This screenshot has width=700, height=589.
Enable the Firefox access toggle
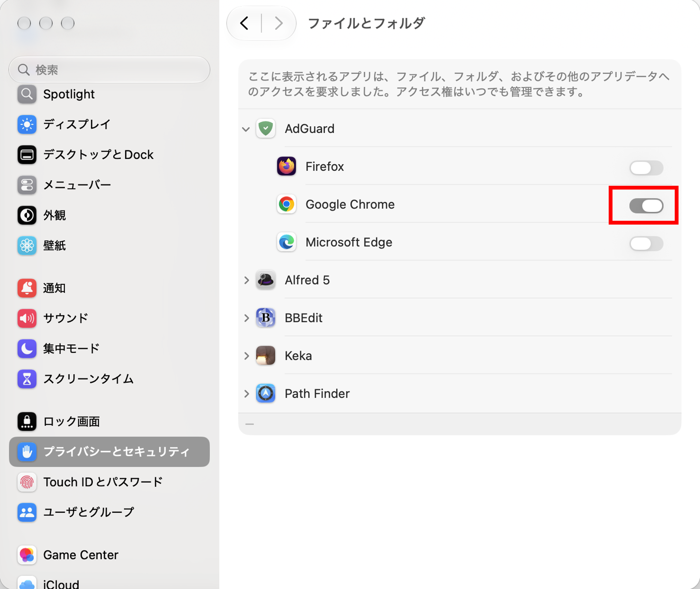[x=646, y=168]
